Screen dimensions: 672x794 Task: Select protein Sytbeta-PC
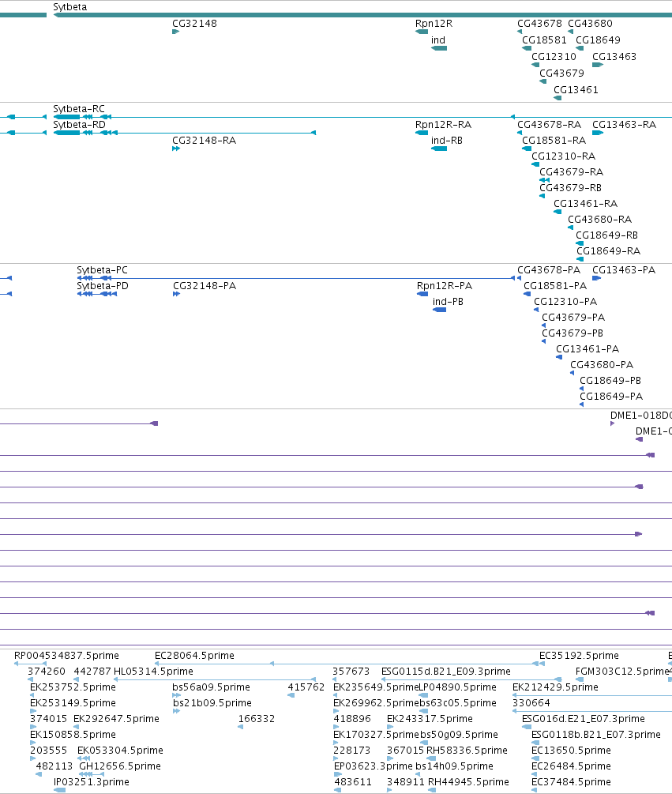102,270
